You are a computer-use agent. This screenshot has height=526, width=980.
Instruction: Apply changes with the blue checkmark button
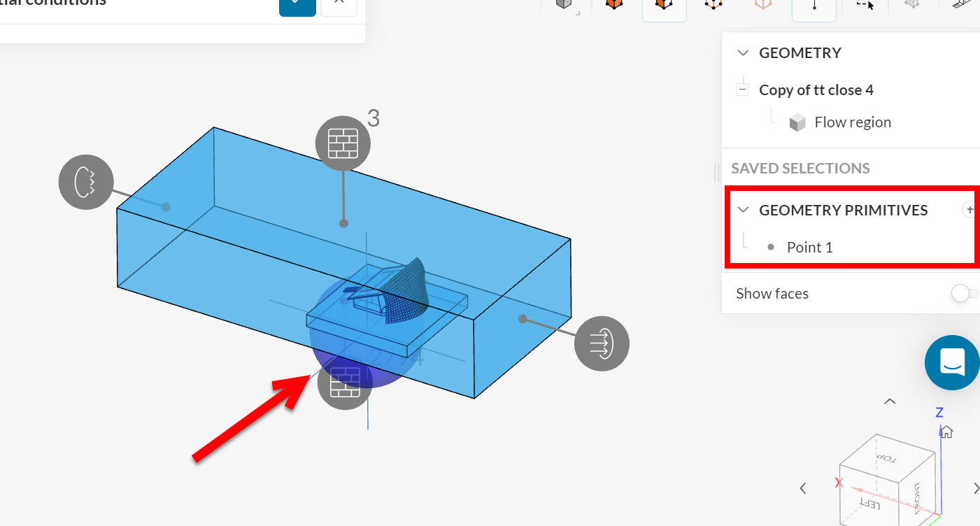(297, 8)
